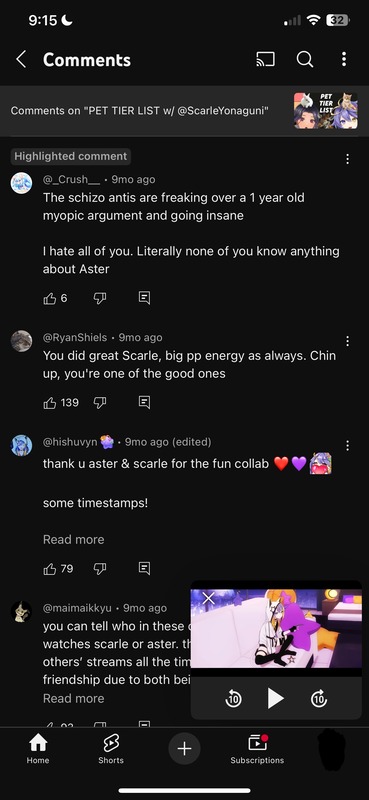This screenshot has height=800, width=369.
Task: Reply to the @_Crush__ comment
Action: pos(144,298)
